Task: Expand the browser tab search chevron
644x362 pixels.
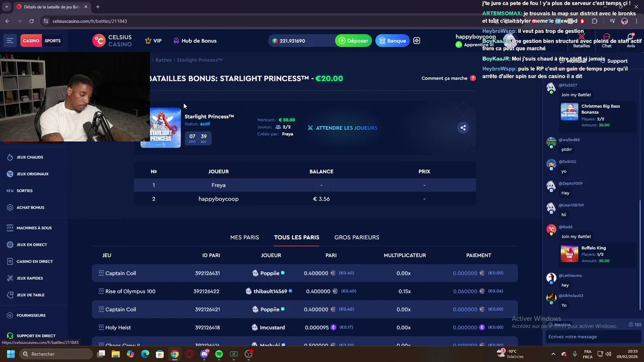Action: coord(7,7)
